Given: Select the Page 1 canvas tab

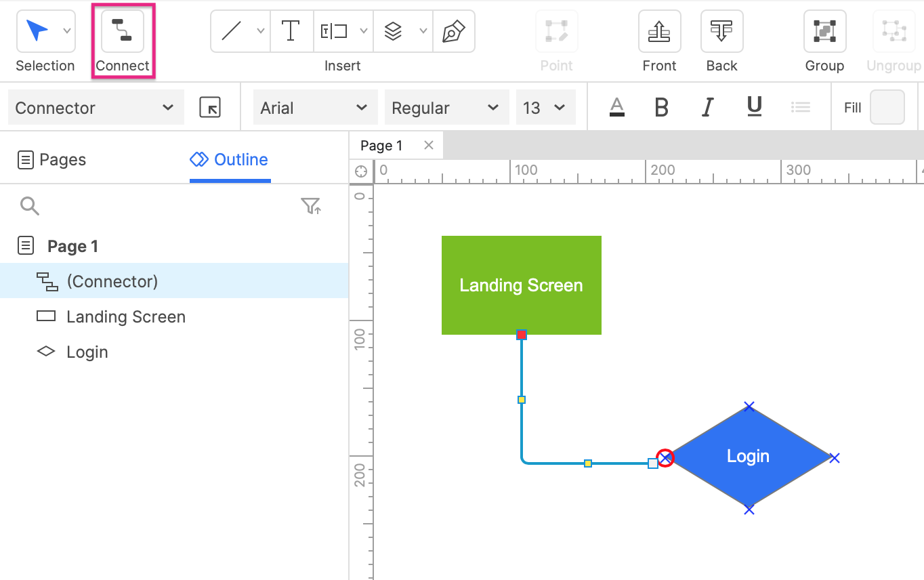Looking at the screenshot, I should 382,144.
